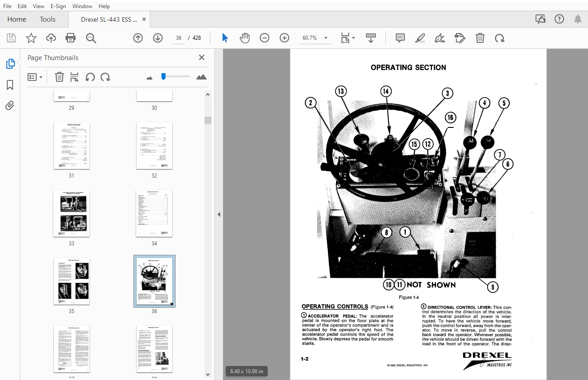Click the Edit PDF stamp icon
The width and height of the screenshot is (588, 380).
point(460,38)
